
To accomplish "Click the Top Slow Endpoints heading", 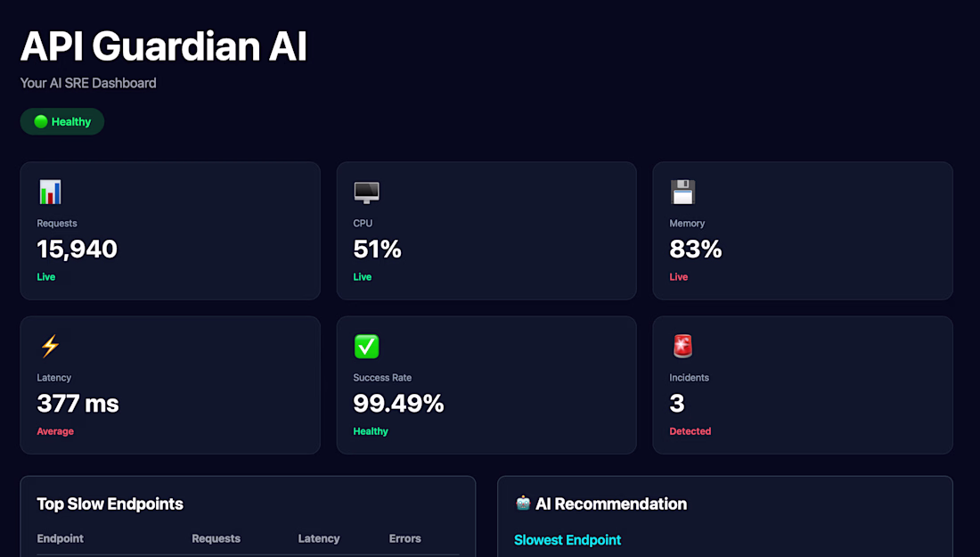I will [x=110, y=504].
